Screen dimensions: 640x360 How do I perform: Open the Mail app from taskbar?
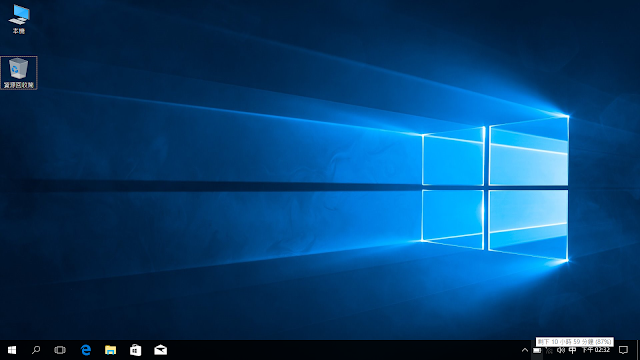[x=160, y=350]
